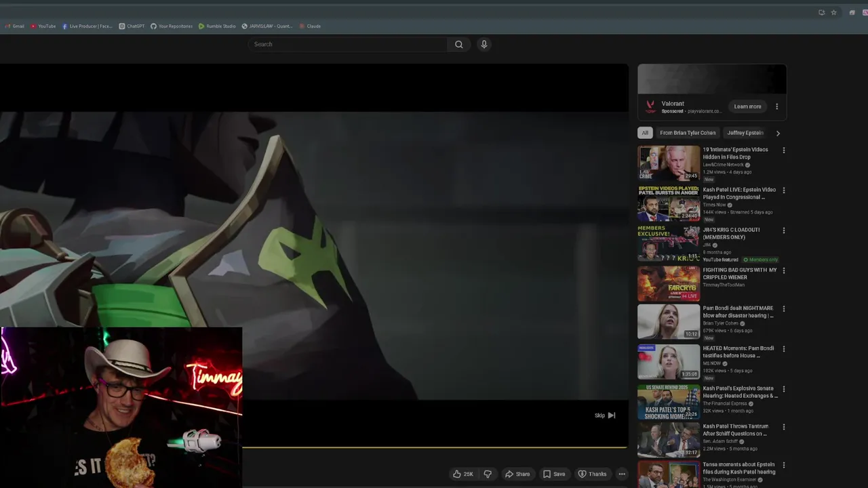
Task: Open YouTube bookmark in bookmarks bar
Action: pos(43,26)
